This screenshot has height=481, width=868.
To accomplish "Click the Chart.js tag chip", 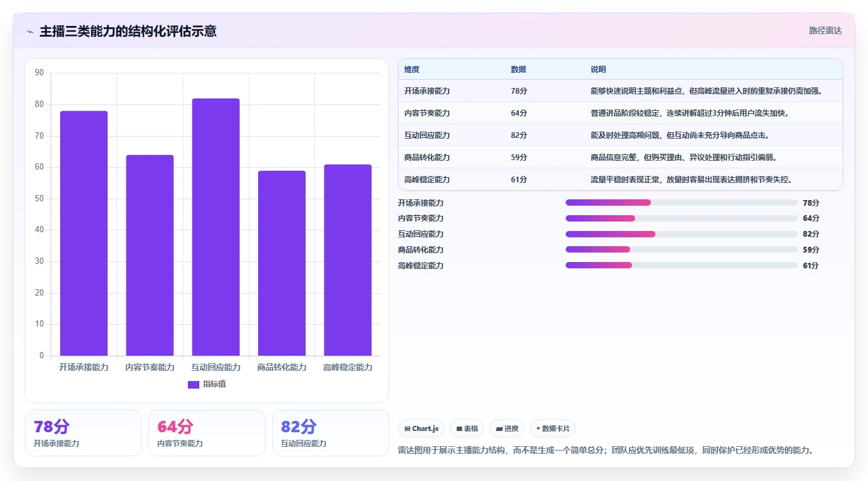I will 421,428.
